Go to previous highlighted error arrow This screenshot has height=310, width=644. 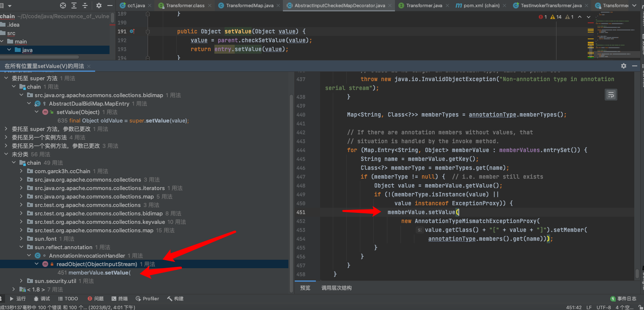coord(580,17)
